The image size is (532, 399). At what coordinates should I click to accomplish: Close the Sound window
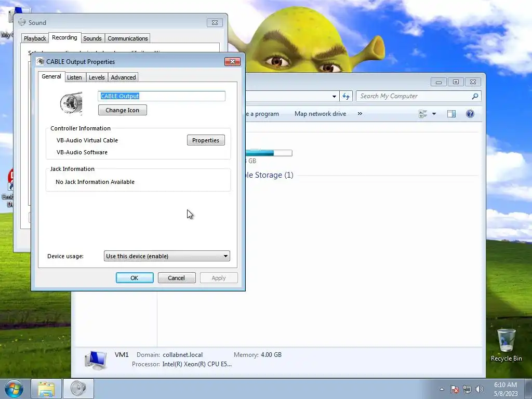tap(215, 23)
